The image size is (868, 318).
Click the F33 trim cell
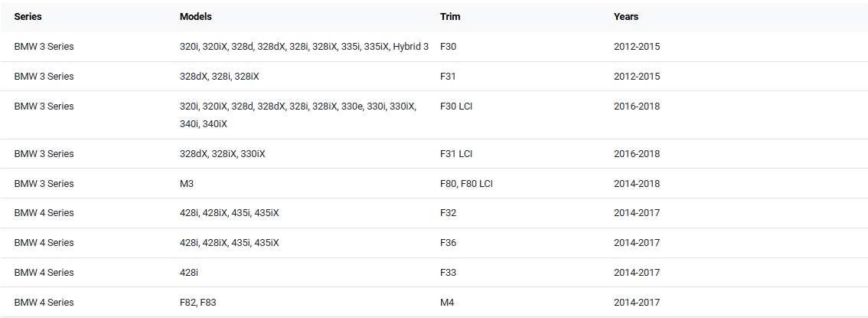click(x=448, y=273)
